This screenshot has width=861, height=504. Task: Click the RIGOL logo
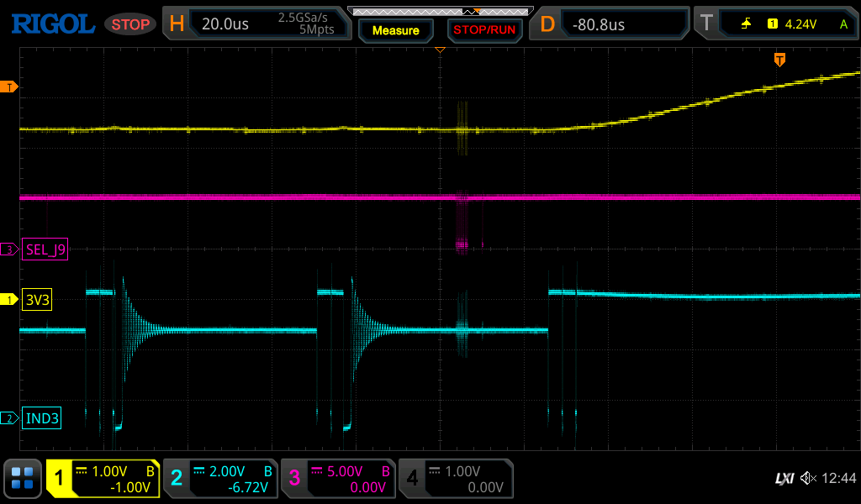[x=53, y=24]
